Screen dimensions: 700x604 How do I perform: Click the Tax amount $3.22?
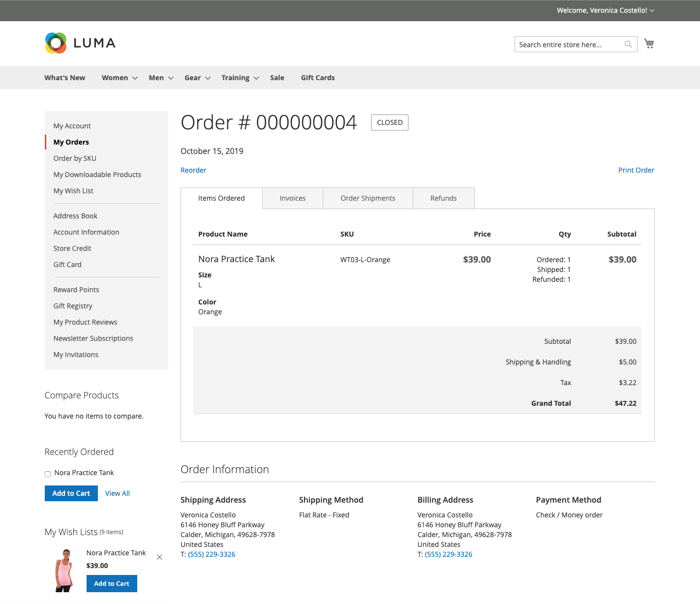(628, 383)
